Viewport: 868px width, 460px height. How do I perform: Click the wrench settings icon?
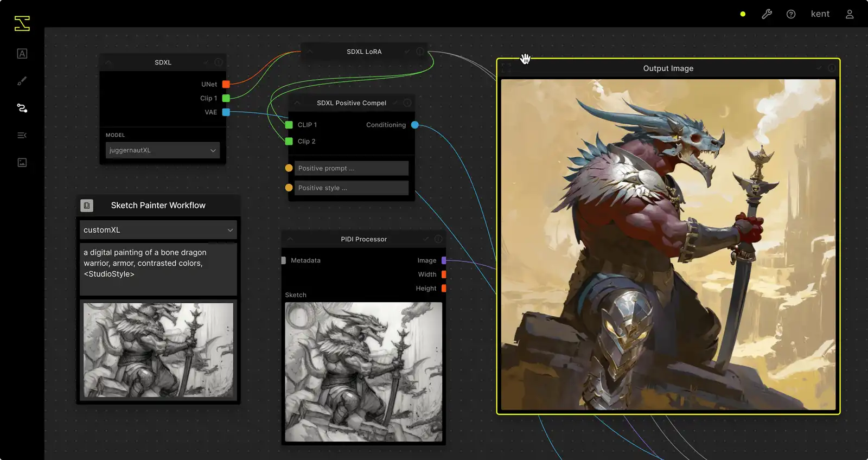coord(767,14)
